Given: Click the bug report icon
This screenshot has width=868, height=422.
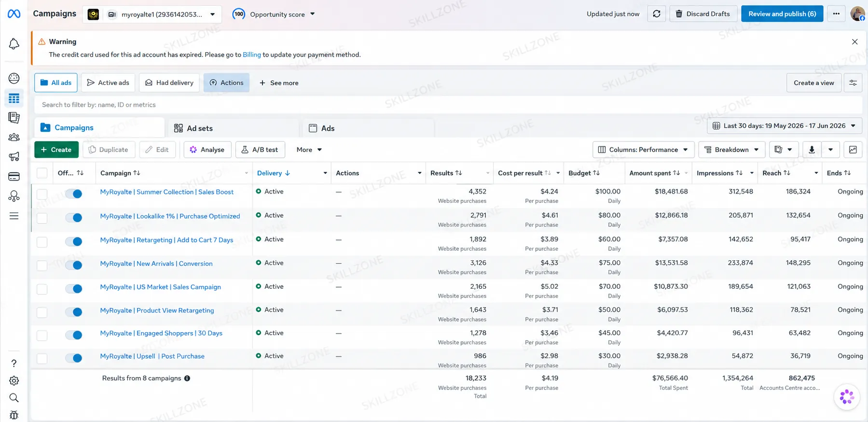Looking at the screenshot, I should pyautogui.click(x=14, y=415).
